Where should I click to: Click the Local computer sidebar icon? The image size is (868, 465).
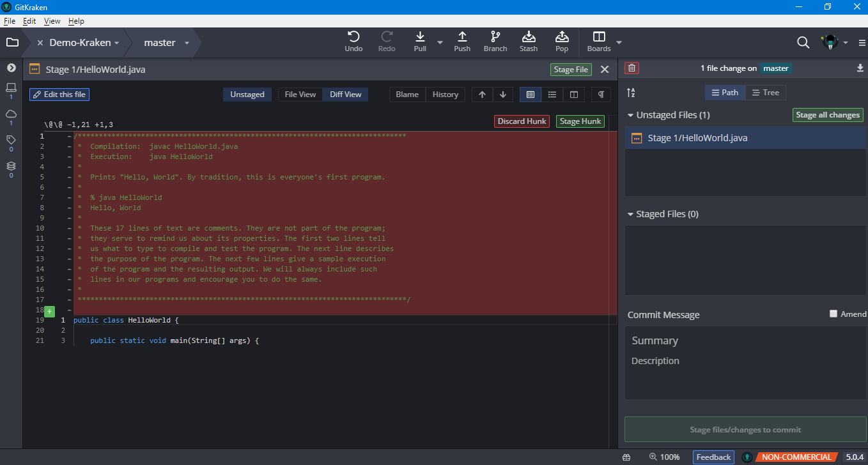point(11,88)
